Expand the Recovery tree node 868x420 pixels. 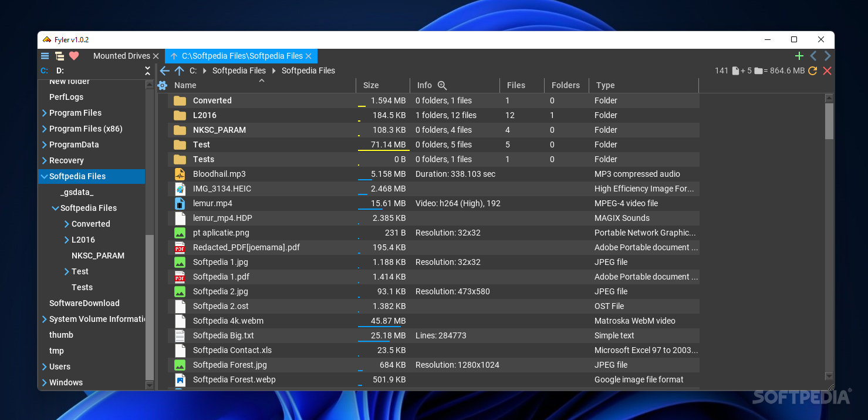coord(44,160)
